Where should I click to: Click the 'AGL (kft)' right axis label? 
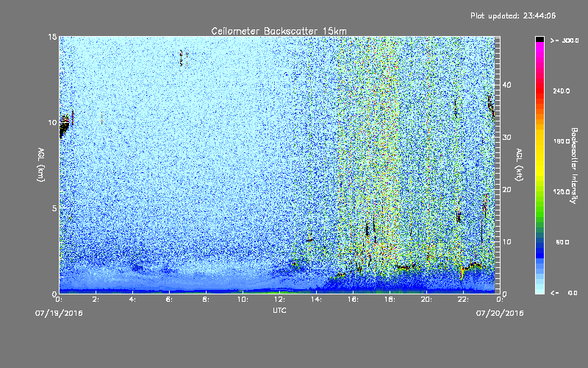tap(519, 165)
